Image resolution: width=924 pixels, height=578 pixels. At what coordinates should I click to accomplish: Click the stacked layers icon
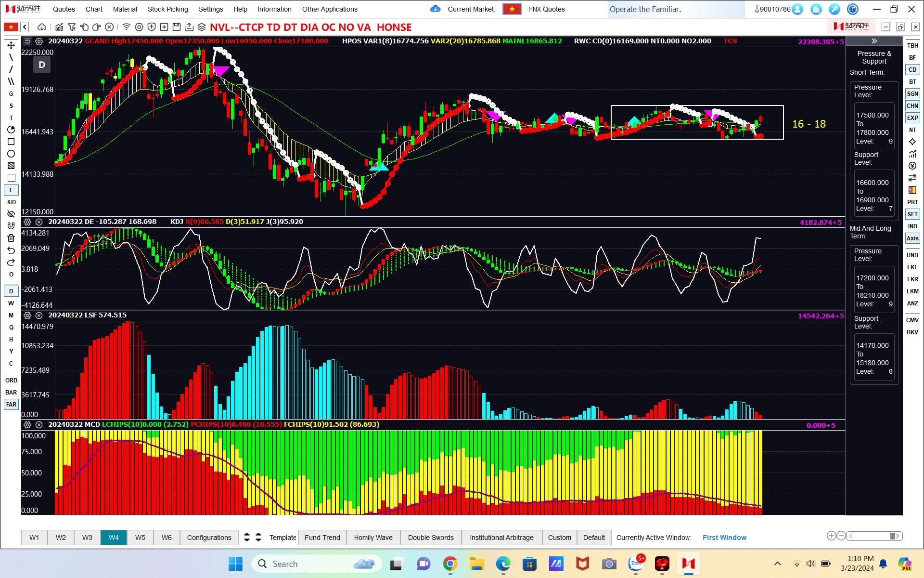point(202,27)
